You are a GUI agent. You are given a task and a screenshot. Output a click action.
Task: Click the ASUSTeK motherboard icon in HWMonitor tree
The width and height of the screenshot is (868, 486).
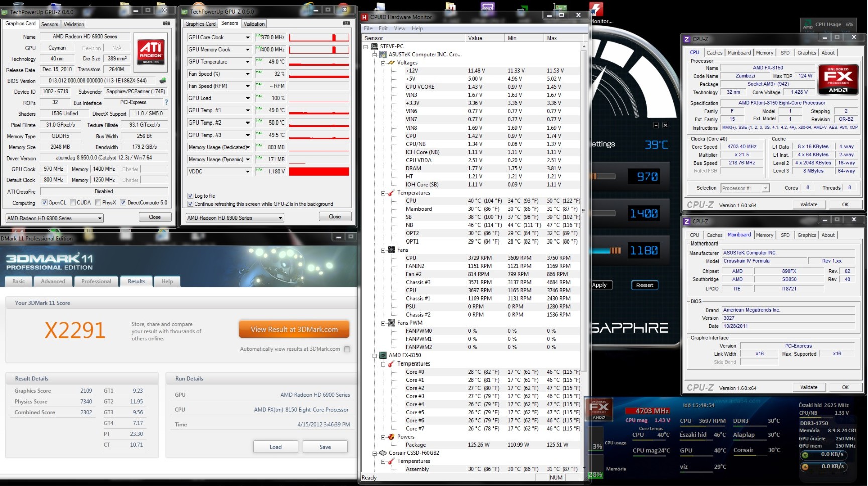(x=383, y=54)
